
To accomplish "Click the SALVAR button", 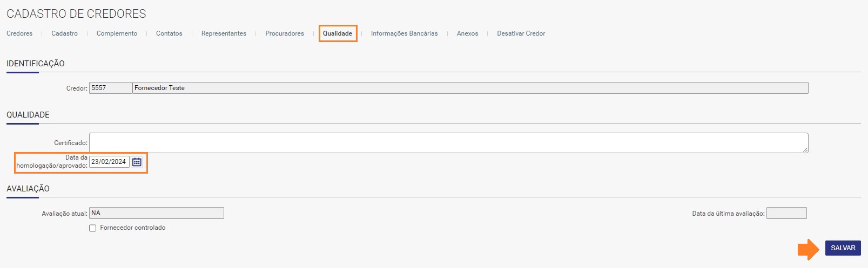I will point(843,248).
